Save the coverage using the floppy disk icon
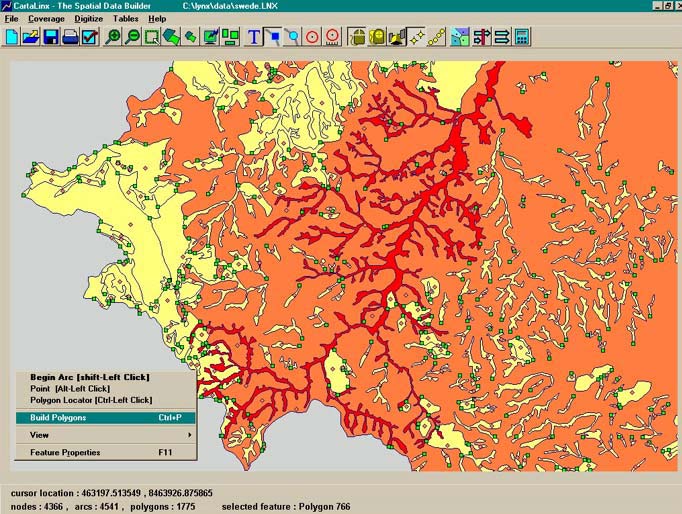The image size is (682, 514). coord(51,37)
